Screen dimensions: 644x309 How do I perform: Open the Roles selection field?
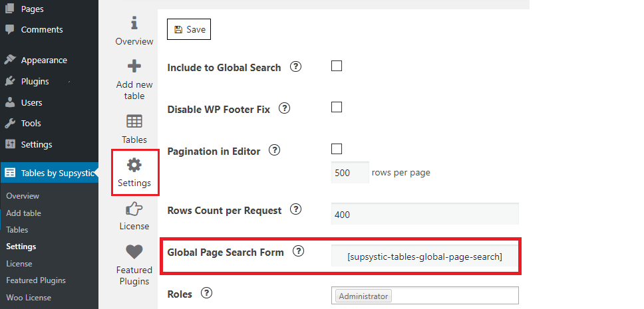424,296
